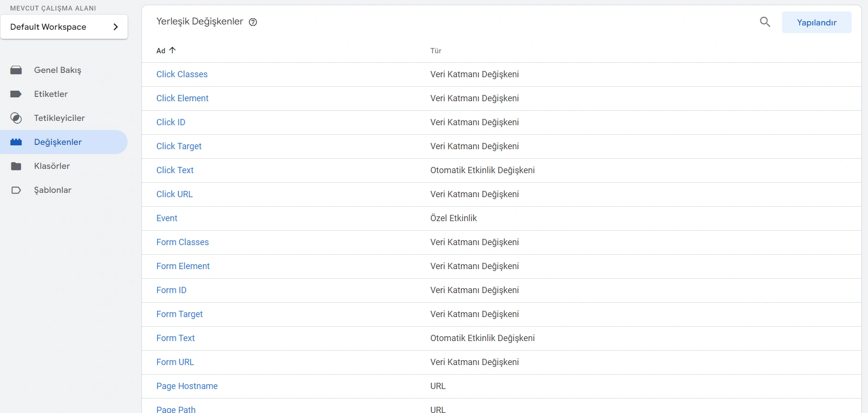This screenshot has height=413, width=868.
Task: Toggle sort order with the Ad arrow
Action: (x=173, y=50)
